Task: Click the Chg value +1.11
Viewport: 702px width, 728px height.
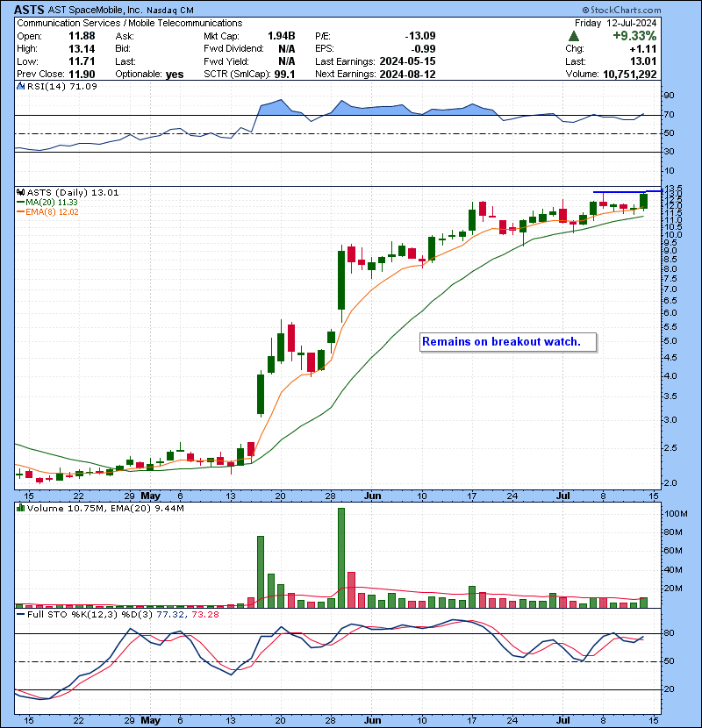Action: tap(643, 49)
